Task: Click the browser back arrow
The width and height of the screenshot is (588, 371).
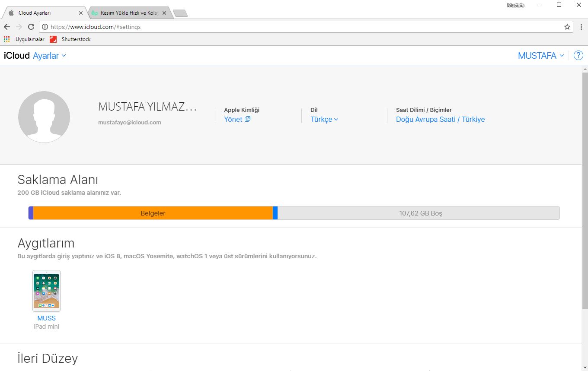Action: point(7,27)
